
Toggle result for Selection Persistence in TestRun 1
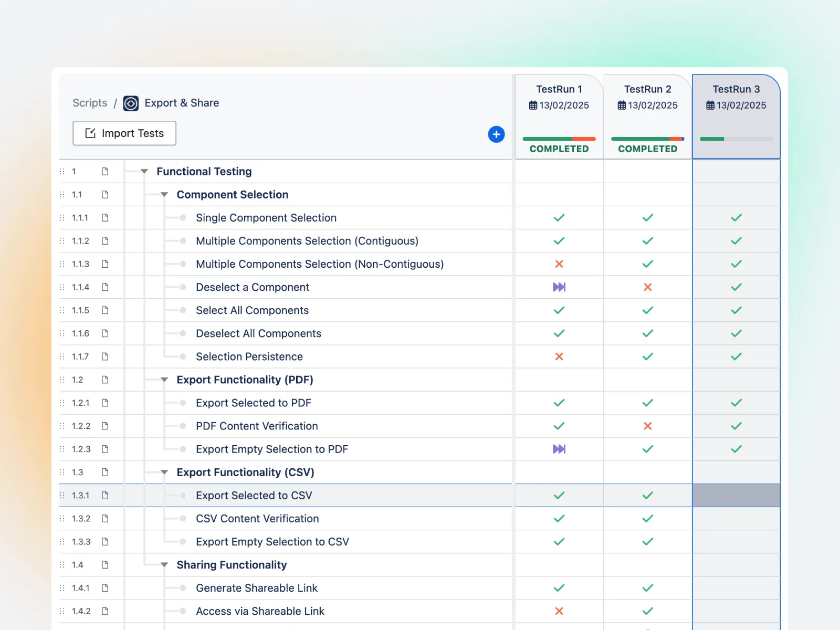pyautogui.click(x=559, y=356)
